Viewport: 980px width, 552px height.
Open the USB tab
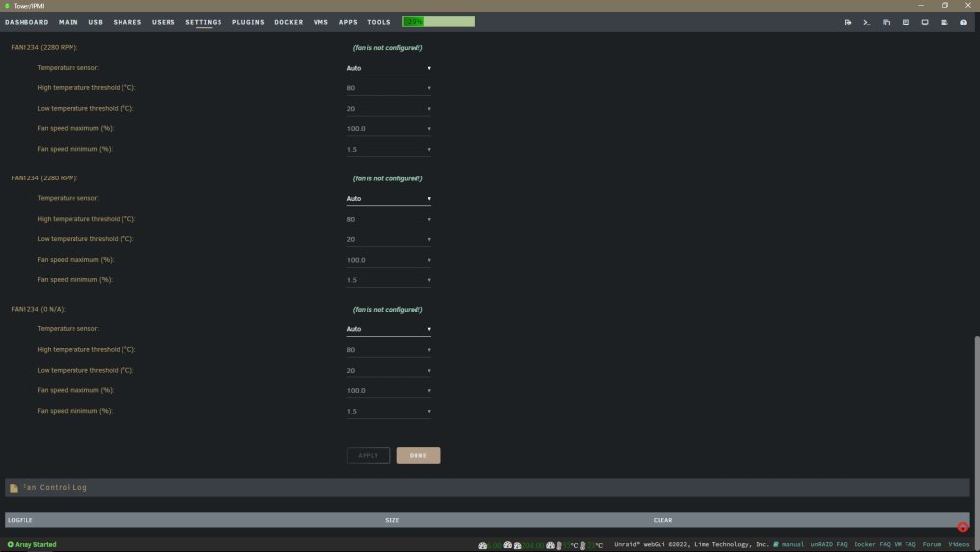[96, 22]
